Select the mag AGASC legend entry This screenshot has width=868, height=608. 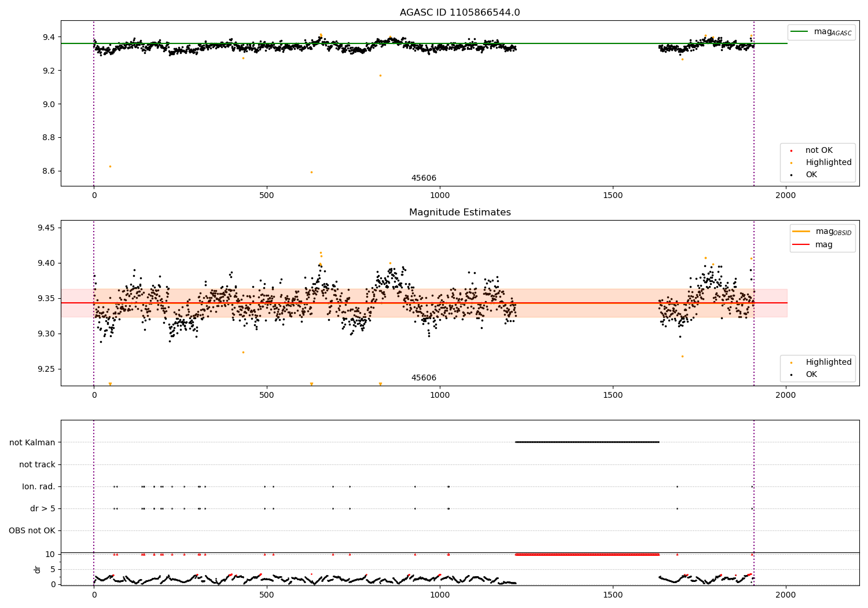(x=821, y=32)
